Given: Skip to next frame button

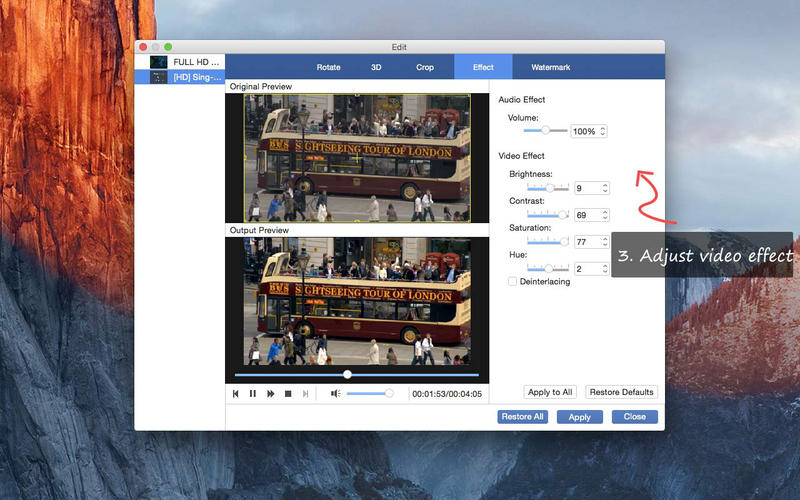Looking at the screenshot, I should click(305, 393).
